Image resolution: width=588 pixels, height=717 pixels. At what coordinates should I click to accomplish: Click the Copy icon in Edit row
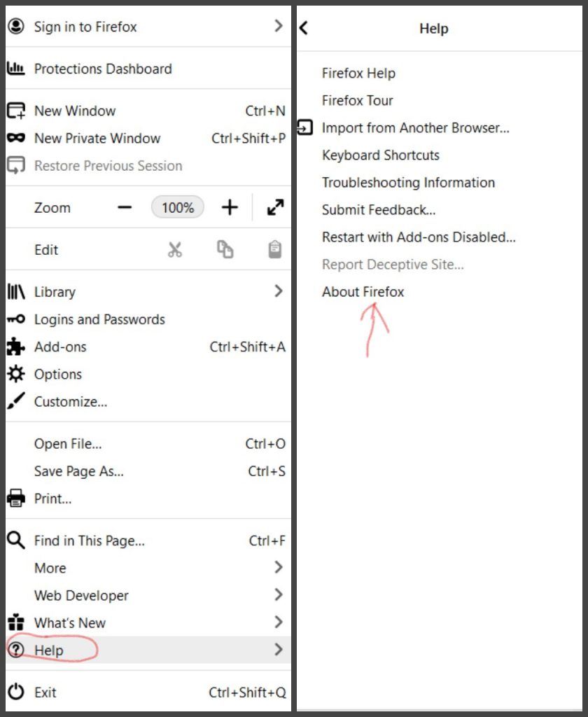pos(225,250)
